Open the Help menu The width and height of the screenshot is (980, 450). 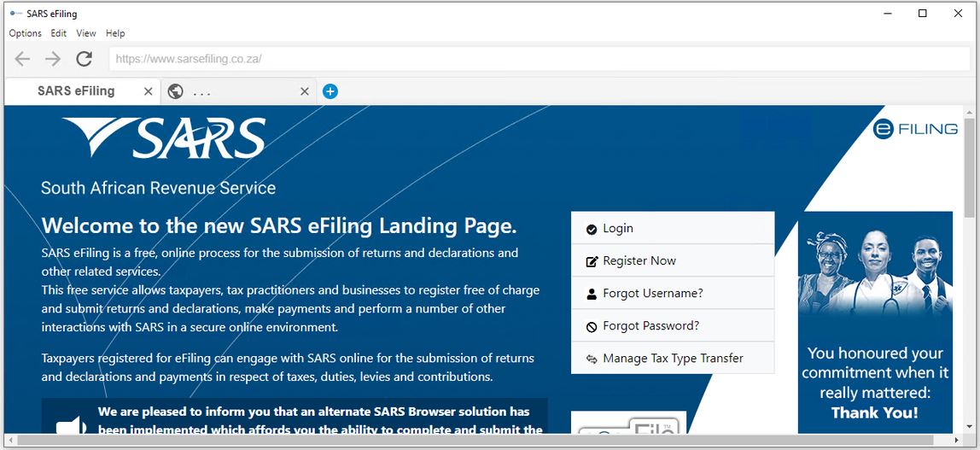click(x=115, y=33)
